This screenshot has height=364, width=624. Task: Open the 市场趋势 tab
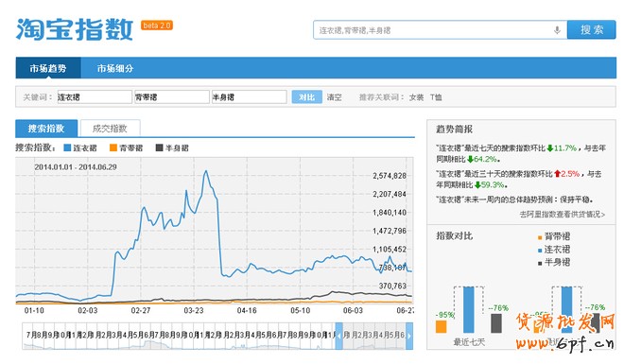pos(48,68)
